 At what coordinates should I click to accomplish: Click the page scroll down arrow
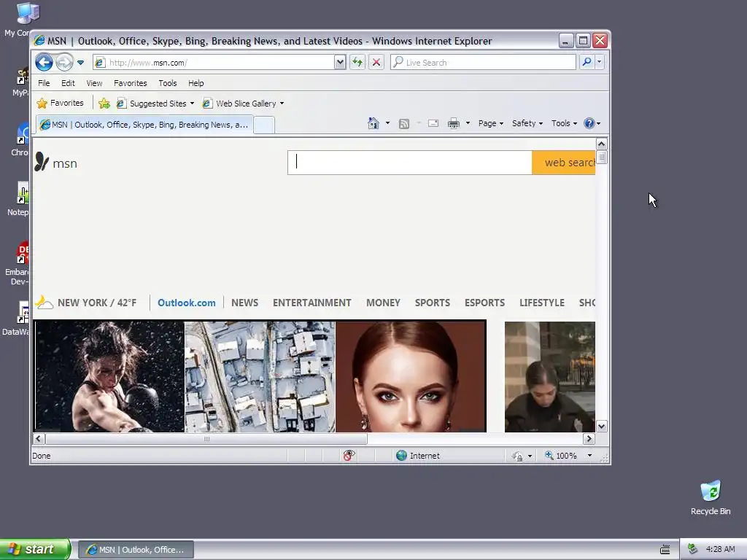[601, 426]
